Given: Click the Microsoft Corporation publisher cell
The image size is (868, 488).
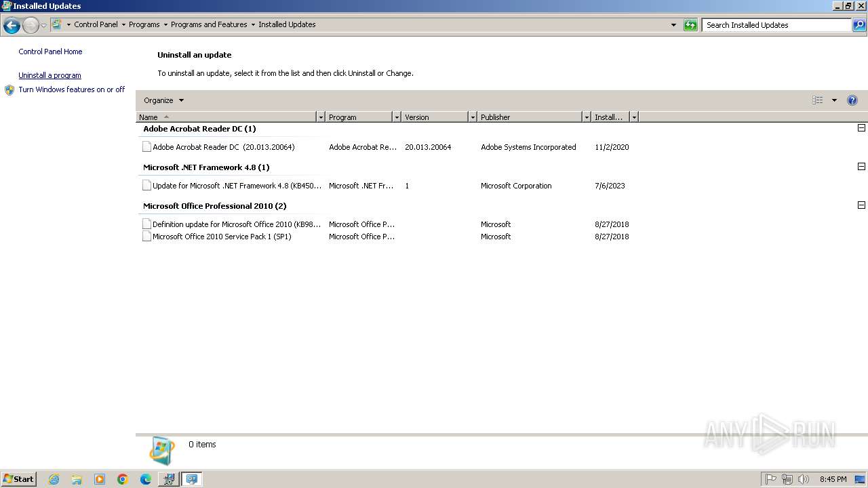Looking at the screenshot, I should coord(516,186).
